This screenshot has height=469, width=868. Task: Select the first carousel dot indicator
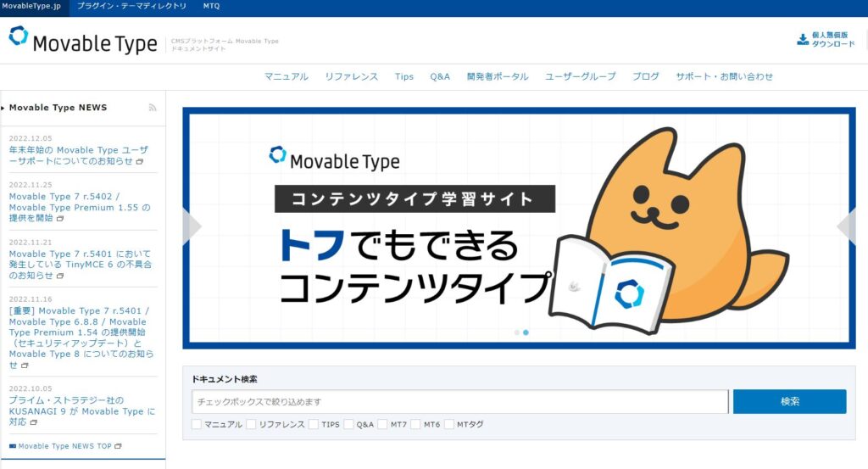(517, 332)
